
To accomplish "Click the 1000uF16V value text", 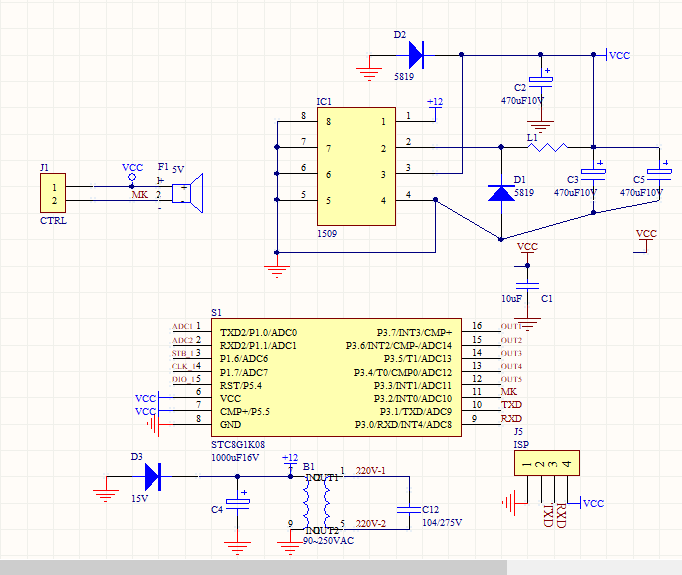I will coord(235,458).
